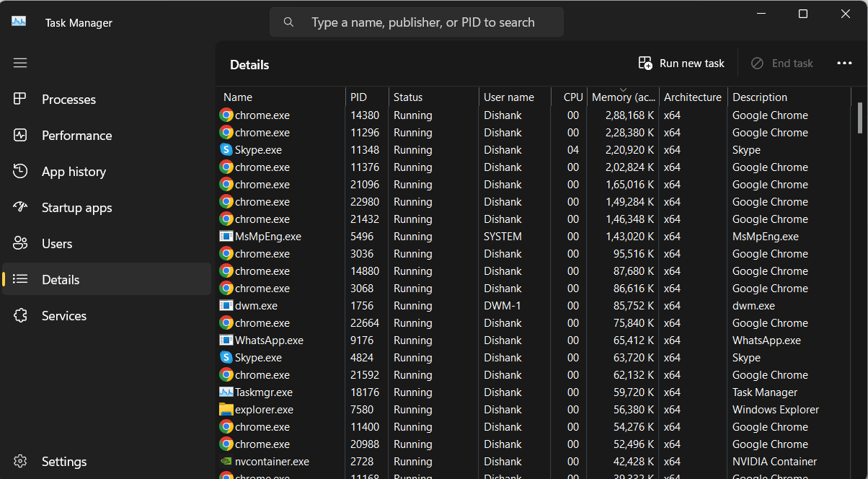
Task: Click the Services puzzle icon
Action: pyautogui.click(x=20, y=315)
